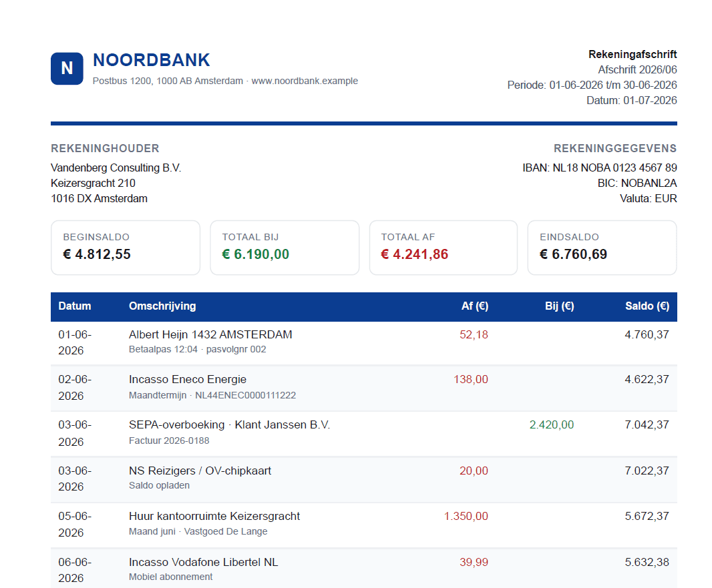This screenshot has height=588, width=712.
Task: Click the Datum: 01-07-2026 line
Action: pos(632,101)
